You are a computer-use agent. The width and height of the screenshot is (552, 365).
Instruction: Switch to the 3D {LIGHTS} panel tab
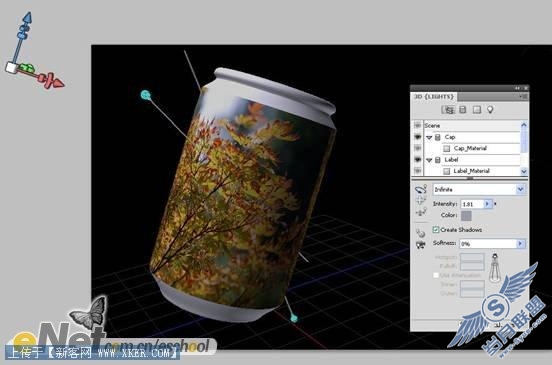point(434,96)
